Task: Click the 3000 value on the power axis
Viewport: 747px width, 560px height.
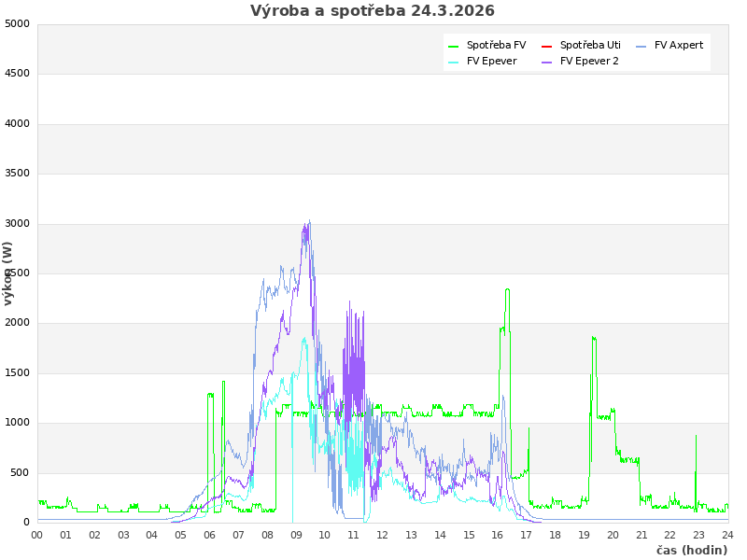Action: pyautogui.click(x=17, y=223)
